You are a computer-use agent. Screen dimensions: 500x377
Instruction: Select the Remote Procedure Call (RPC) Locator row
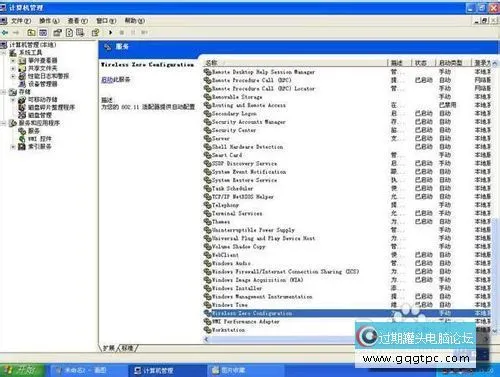click(347, 89)
